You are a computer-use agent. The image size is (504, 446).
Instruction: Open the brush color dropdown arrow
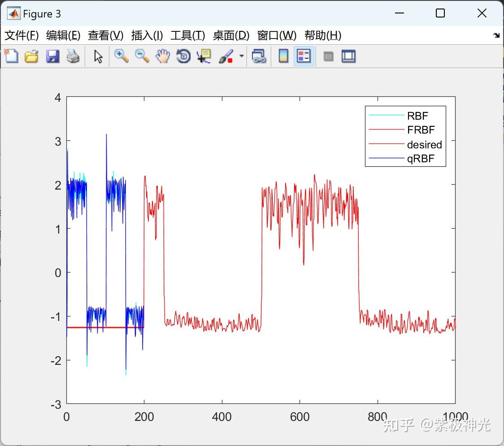pos(240,56)
